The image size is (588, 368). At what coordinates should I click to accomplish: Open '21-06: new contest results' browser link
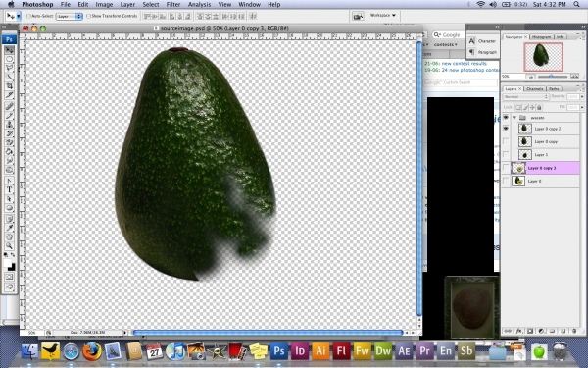tap(456, 64)
